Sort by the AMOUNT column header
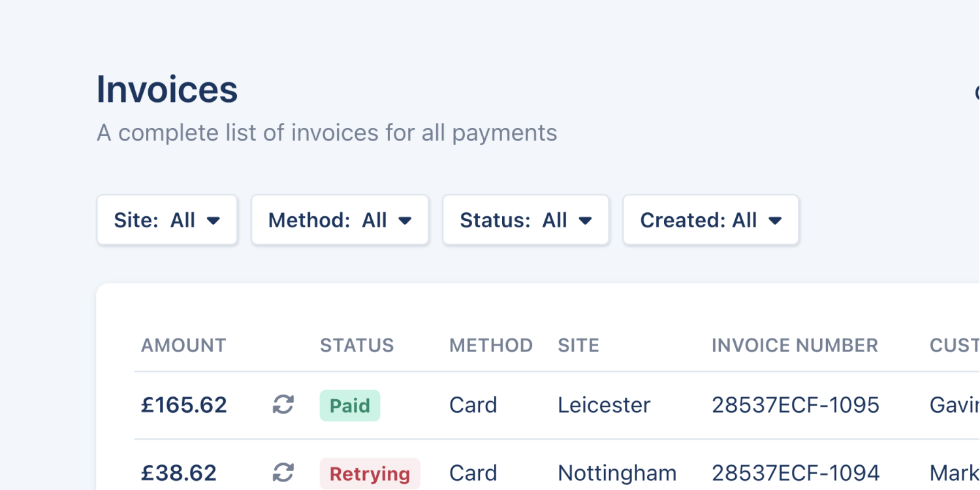The width and height of the screenshot is (980, 490). [x=183, y=345]
